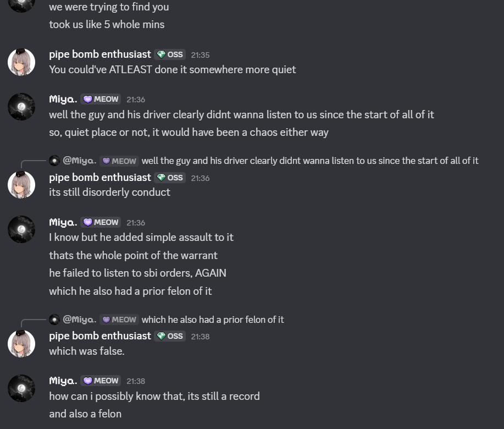The height and width of the screenshot is (429, 504).
Task: Click small reply avatar above "its still disorderly conduct"
Action: coord(54,161)
